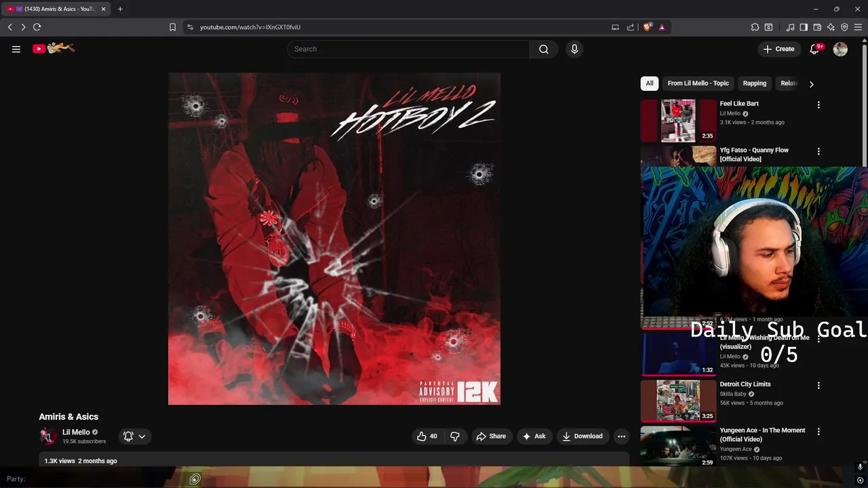Open more actions three-dot menu under video
Screen dimensions: 868x488
(621, 436)
